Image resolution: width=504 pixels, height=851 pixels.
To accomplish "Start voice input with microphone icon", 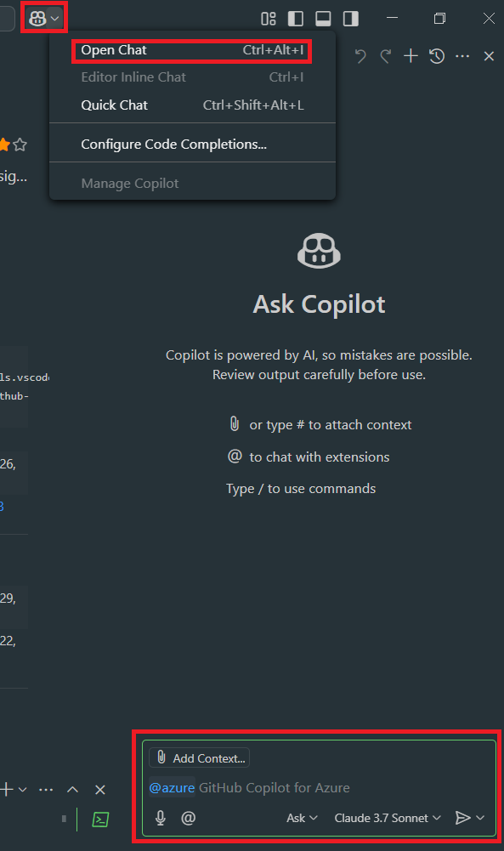I will click(161, 818).
